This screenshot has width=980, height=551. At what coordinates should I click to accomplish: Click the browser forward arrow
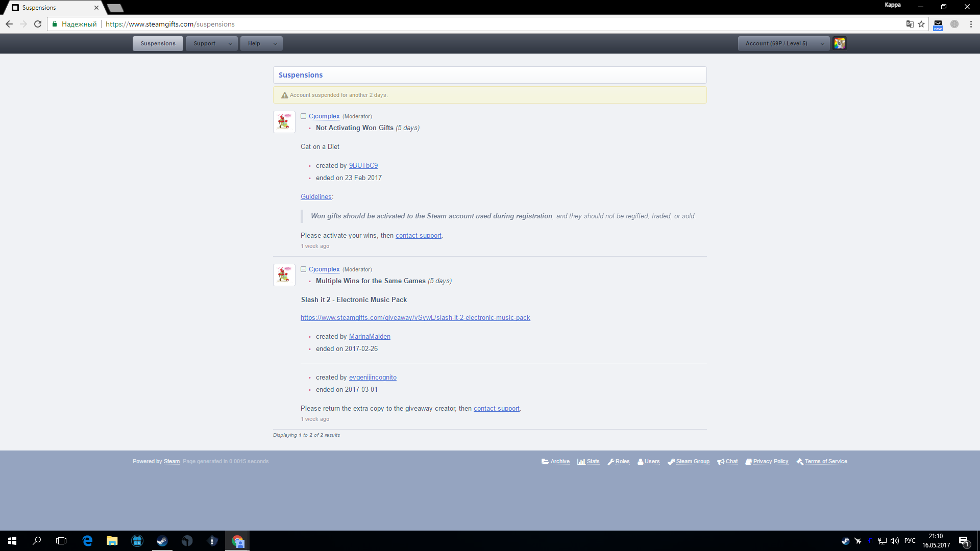pyautogui.click(x=23, y=24)
